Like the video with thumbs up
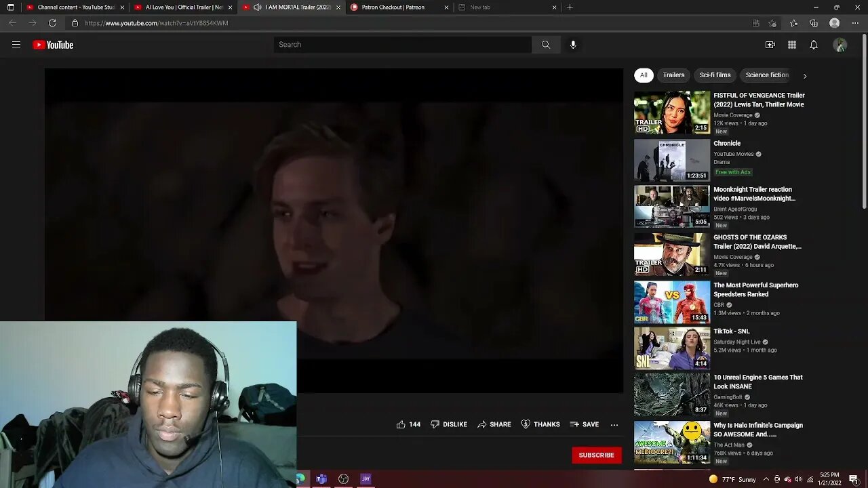 [x=408, y=424]
